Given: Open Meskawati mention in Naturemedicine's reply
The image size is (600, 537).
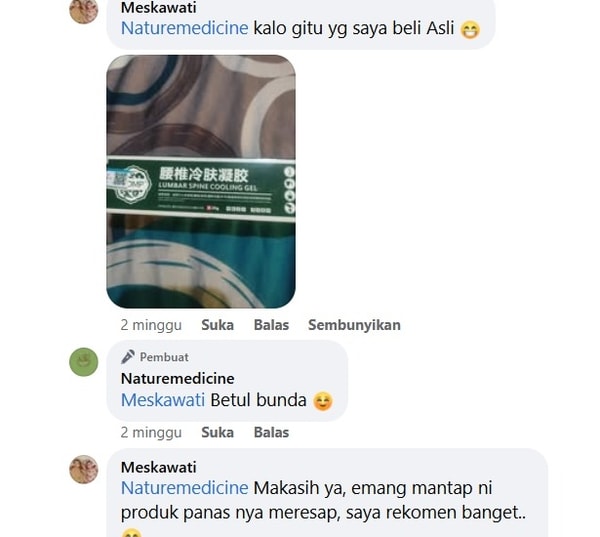Looking at the screenshot, I should click(x=163, y=400).
